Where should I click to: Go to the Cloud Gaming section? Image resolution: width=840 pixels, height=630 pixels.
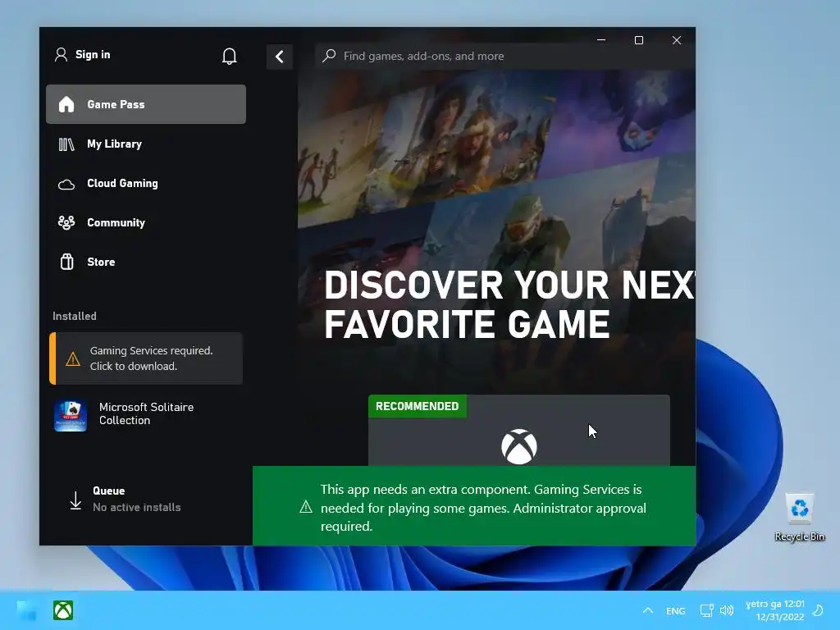pyautogui.click(x=146, y=183)
